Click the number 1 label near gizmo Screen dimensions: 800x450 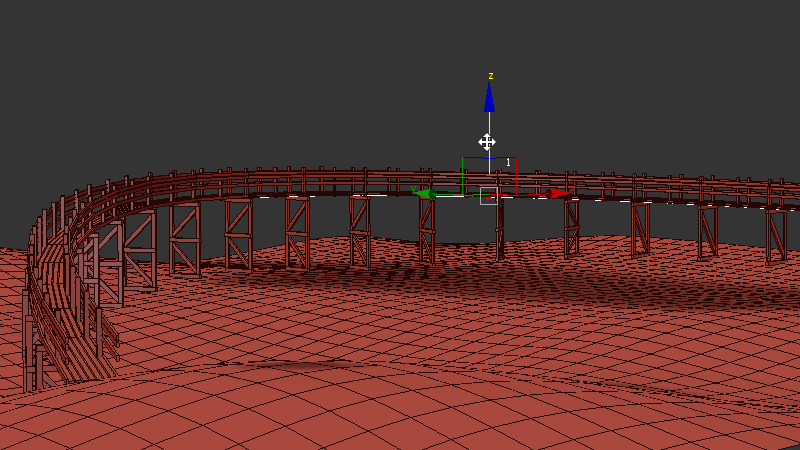508,162
